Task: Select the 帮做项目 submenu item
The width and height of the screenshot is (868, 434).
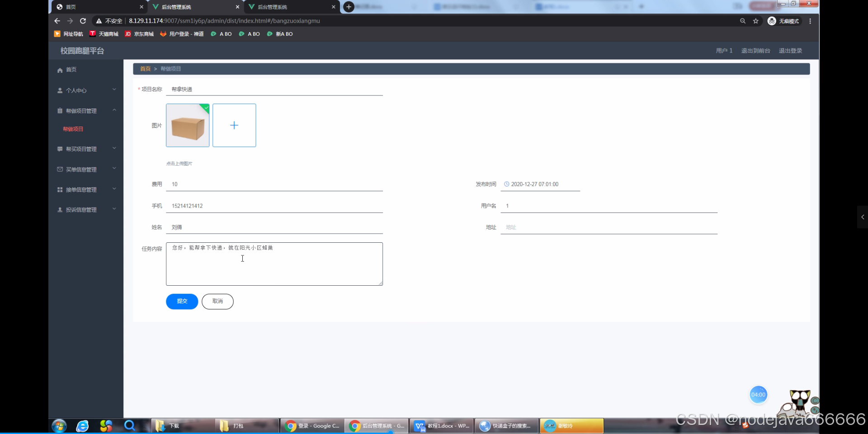Action: click(73, 129)
